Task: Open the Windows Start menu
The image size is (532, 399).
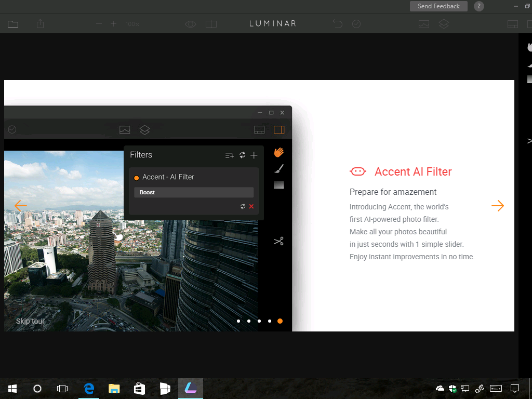Action: [x=12, y=389]
